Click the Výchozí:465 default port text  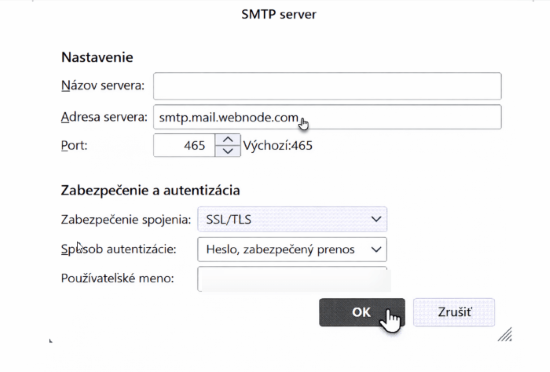coord(278,146)
